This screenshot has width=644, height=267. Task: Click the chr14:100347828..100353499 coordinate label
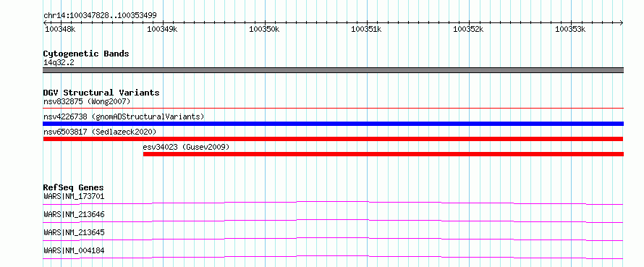pos(100,16)
